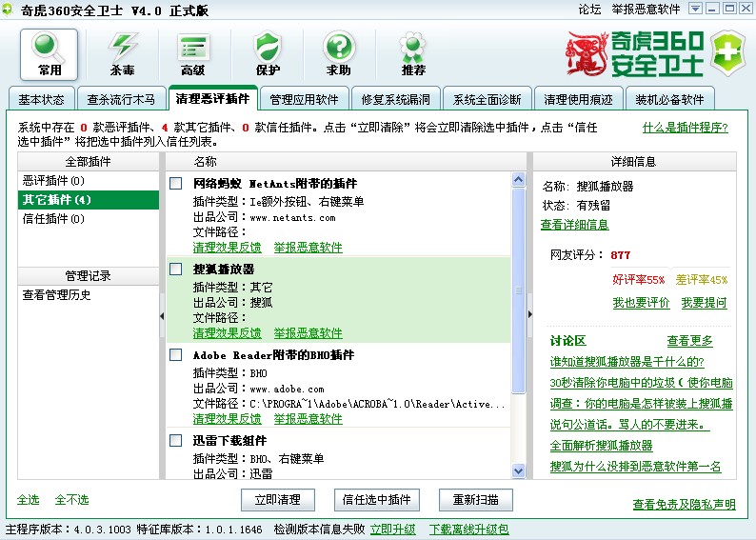Select 恶评插件 (0) in the list
Image resolution: width=756 pixels, height=540 pixels.
pos(89,181)
